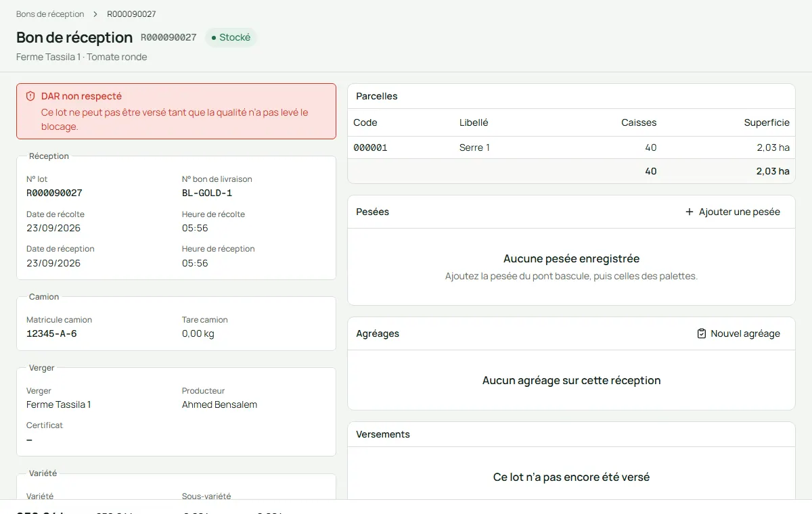812x514 pixels.
Task: Click the Superficie column header
Action: (x=767, y=122)
